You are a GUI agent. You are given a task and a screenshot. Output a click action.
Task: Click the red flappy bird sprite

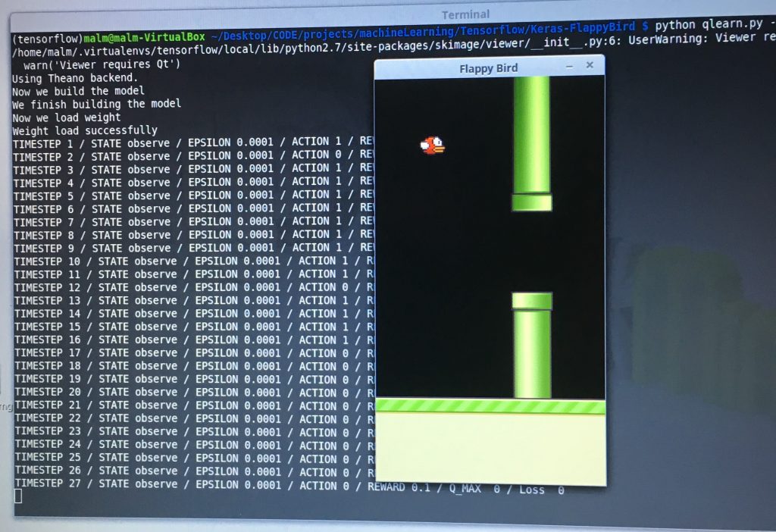433,145
